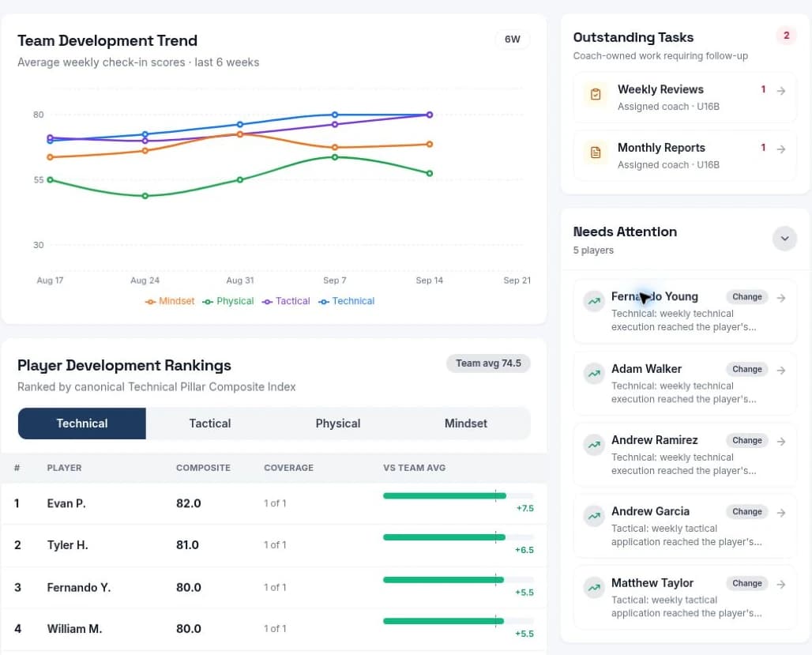Click the Aug 17 axis label
Image resolution: width=812 pixels, height=655 pixels.
click(50, 280)
